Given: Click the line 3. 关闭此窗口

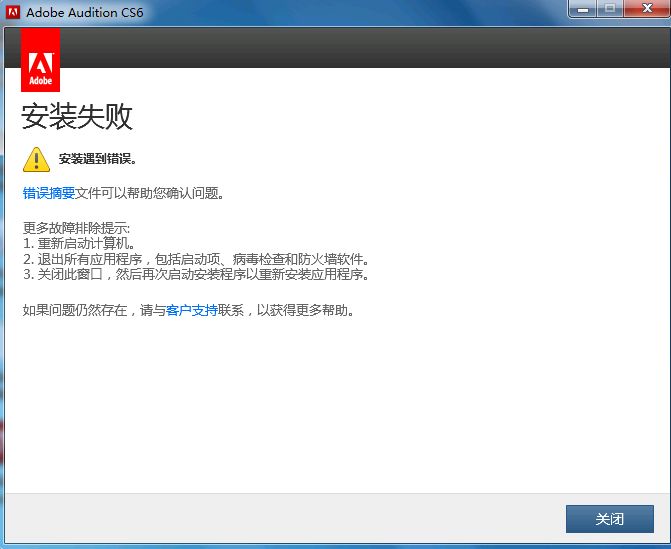Looking at the screenshot, I should click(x=196, y=274).
